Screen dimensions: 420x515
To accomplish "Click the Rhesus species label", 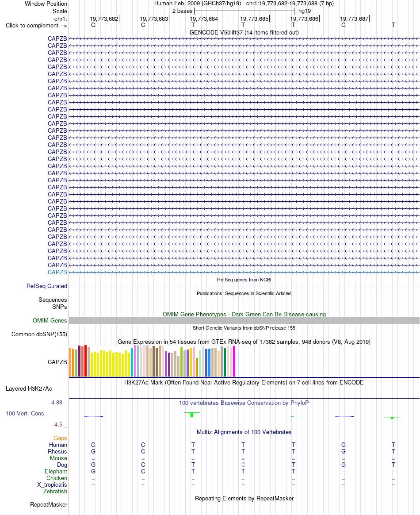I will point(57,452).
